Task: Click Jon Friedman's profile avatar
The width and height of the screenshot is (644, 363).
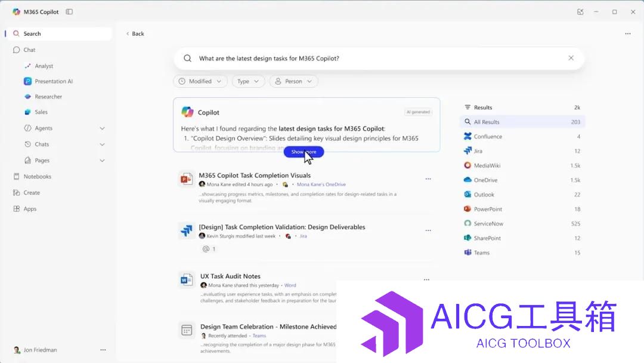Action: pos(17,350)
